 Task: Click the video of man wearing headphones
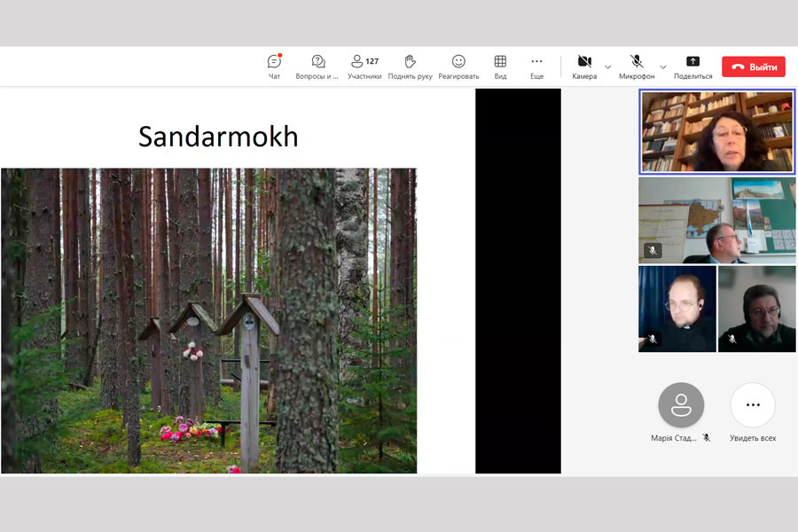tap(756, 309)
